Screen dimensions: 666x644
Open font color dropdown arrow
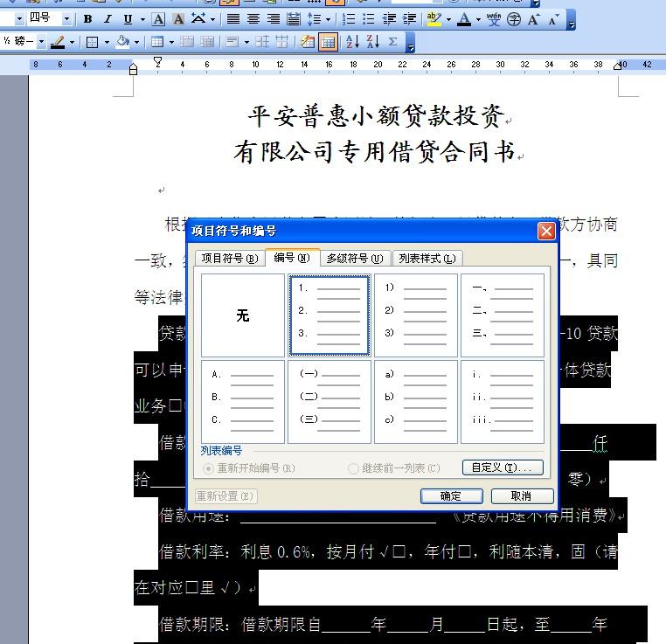click(478, 19)
